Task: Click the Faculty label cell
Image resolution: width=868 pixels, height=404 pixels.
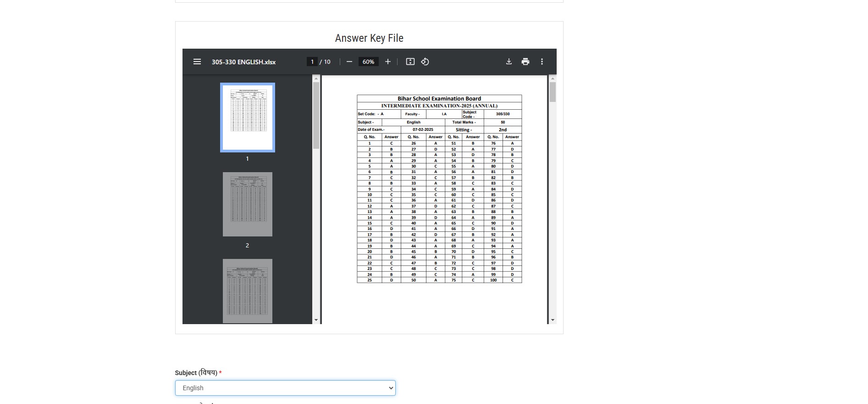Action: point(414,114)
